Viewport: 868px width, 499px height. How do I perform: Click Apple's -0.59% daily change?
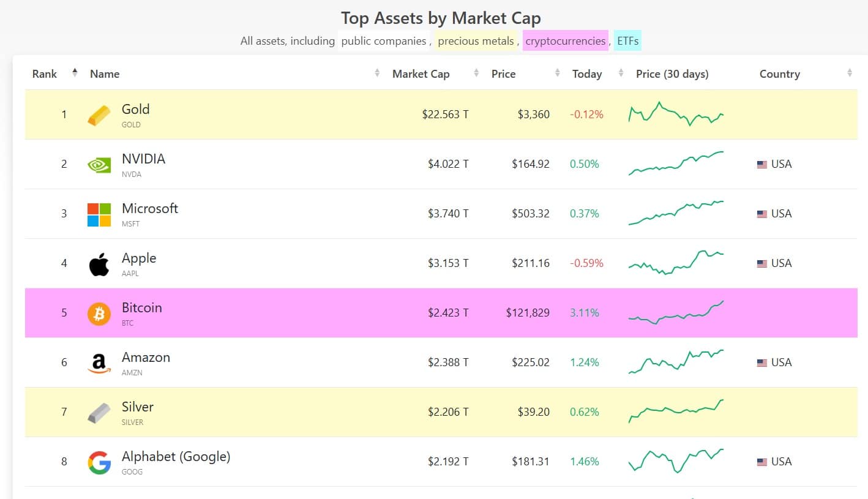coord(586,263)
